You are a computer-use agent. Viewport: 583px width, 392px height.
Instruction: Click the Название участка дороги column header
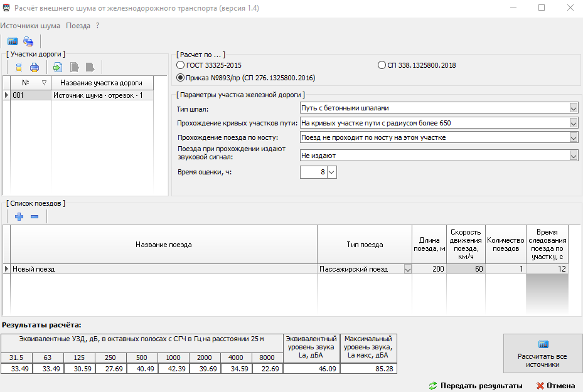click(102, 83)
